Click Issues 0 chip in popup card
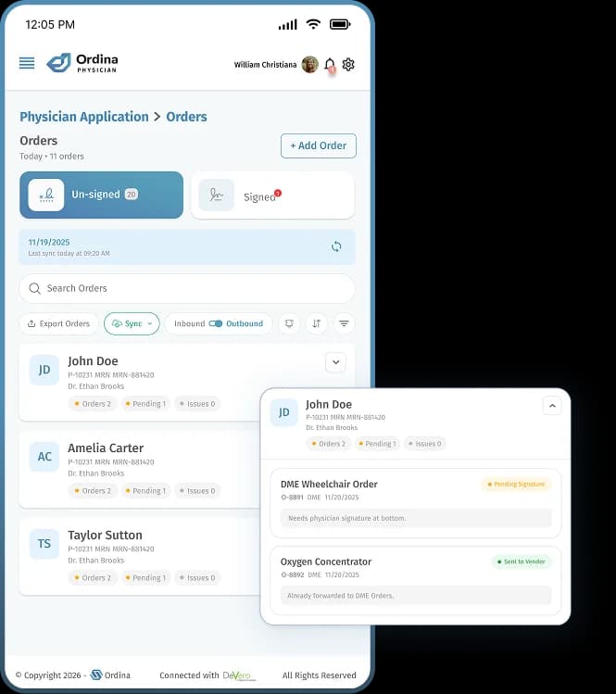Image resolution: width=616 pixels, height=694 pixels. click(425, 444)
